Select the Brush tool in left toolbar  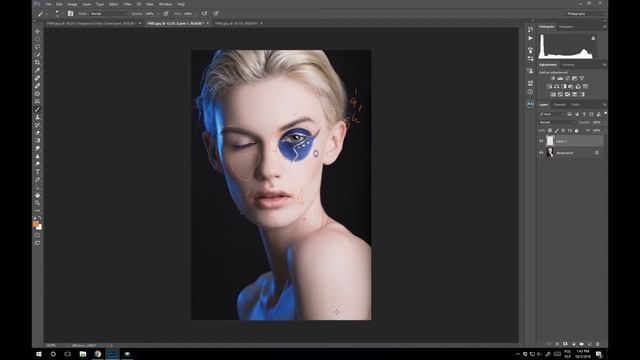coord(38,109)
